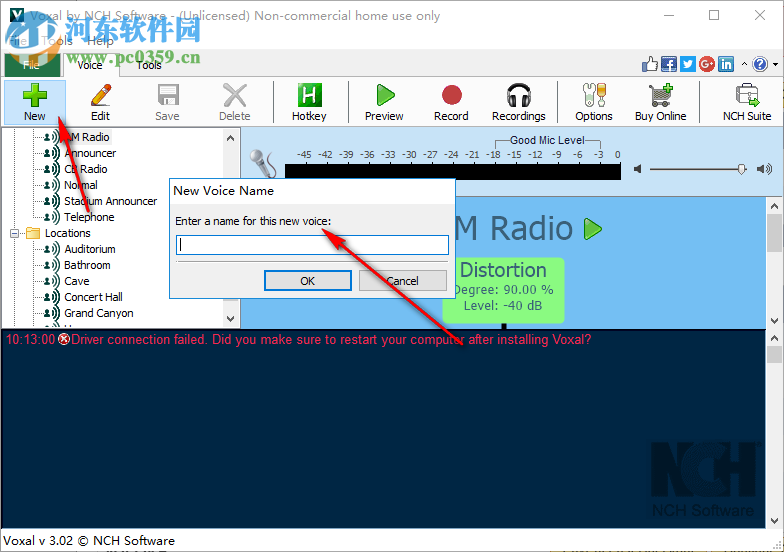The height and width of the screenshot is (552, 784).
Task: Click the blue help question mark icon
Action: pyautogui.click(x=760, y=64)
